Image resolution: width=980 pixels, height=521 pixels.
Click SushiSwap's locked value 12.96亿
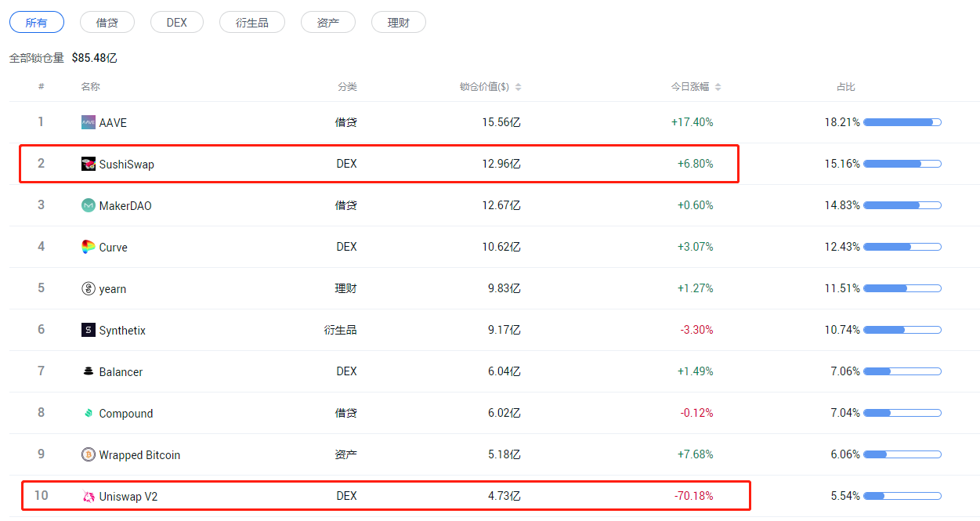click(501, 164)
